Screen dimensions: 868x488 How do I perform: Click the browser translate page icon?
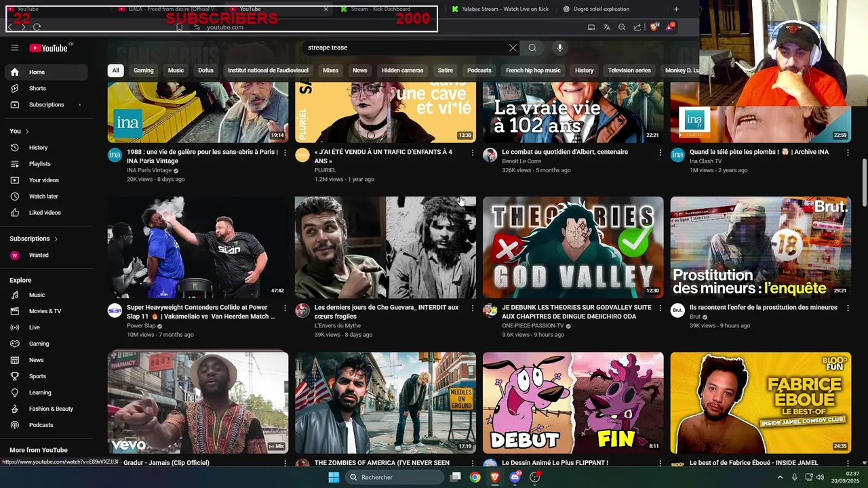(x=606, y=27)
